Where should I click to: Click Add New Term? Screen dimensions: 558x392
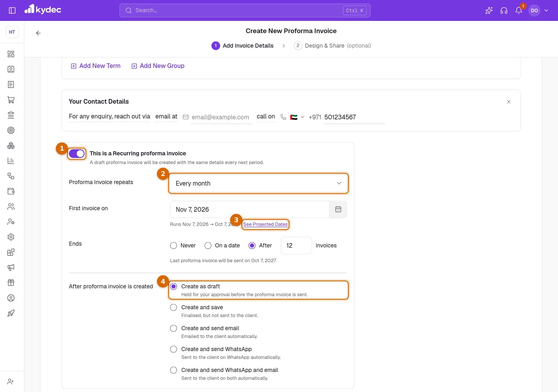coord(96,66)
